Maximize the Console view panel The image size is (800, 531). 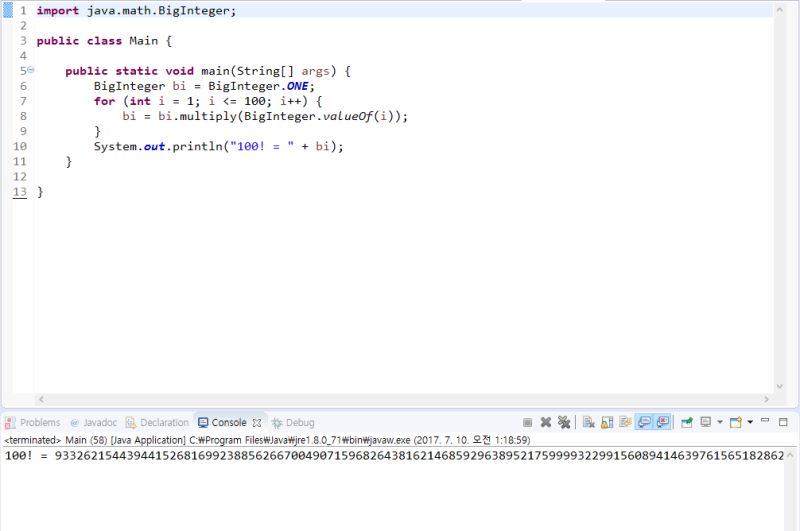[783, 422]
